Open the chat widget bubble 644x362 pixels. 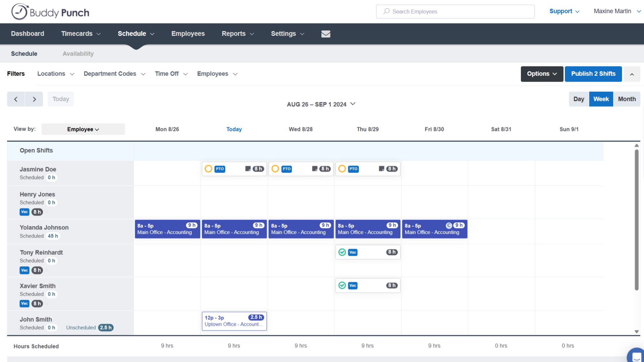[x=636, y=356]
